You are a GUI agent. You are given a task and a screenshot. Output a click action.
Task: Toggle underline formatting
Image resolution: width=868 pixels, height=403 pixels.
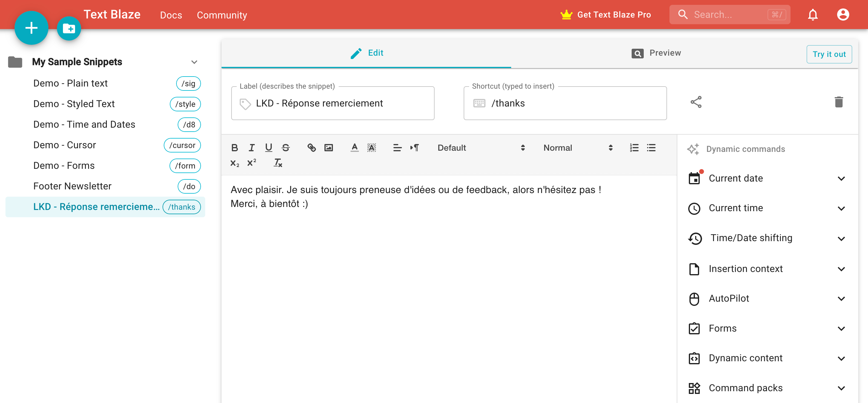coord(268,148)
